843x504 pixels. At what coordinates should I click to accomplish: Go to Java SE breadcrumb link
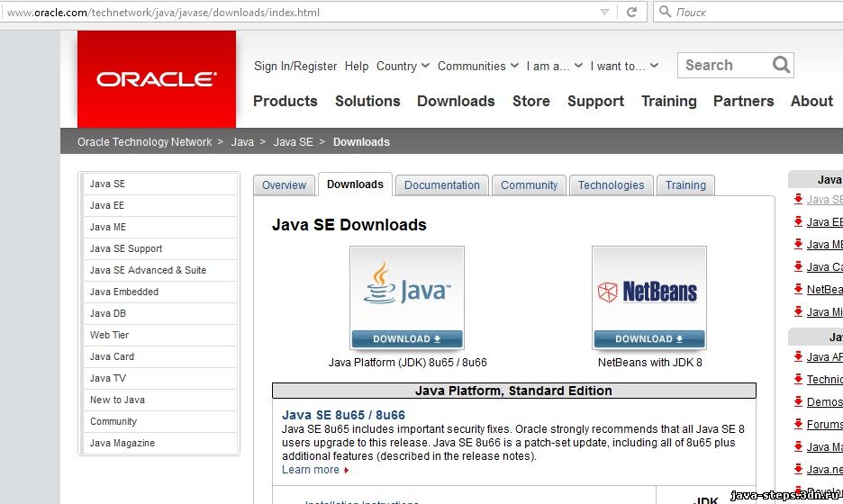point(293,142)
